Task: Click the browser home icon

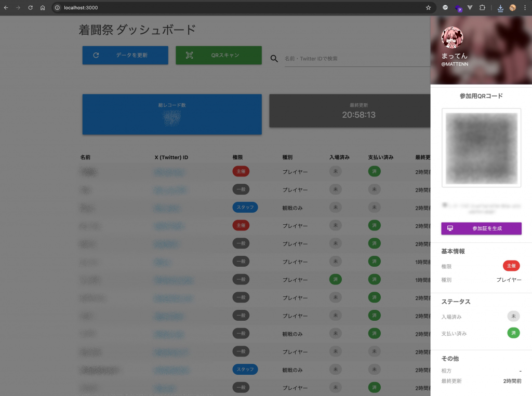Action: point(43,8)
